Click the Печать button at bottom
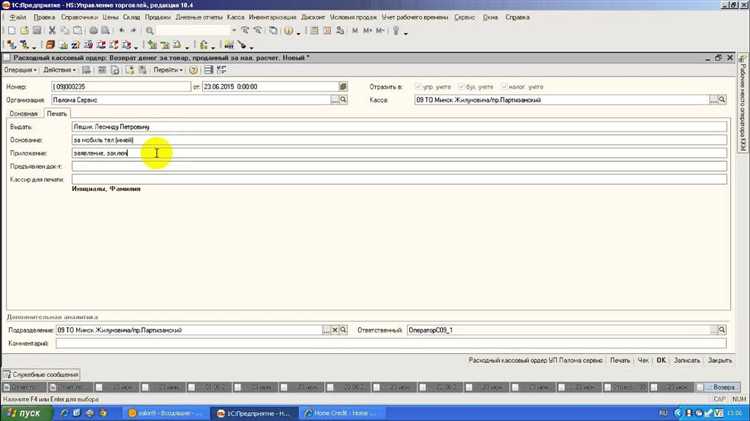 [x=620, y=360]
